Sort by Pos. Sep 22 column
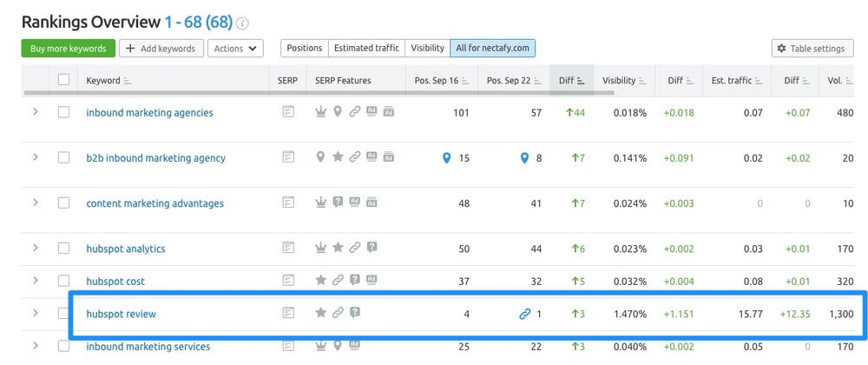Screen dimensions: 868x365 [x=514, y=80]
